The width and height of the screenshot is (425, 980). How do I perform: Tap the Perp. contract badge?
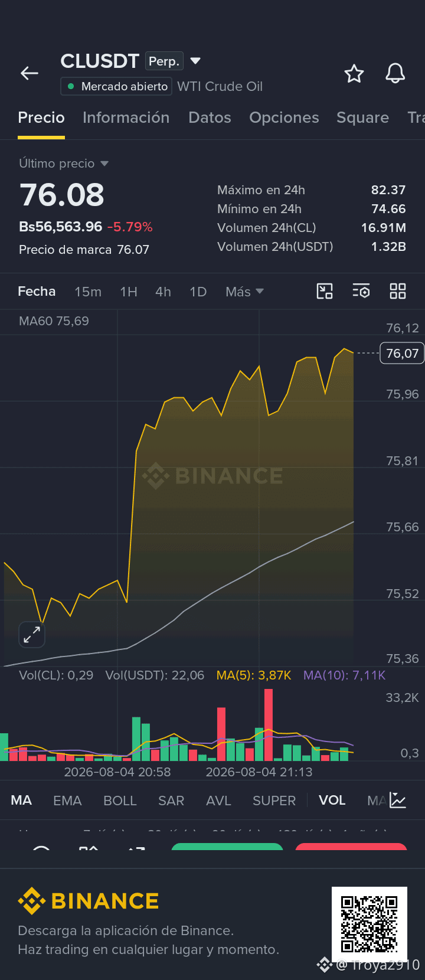tap(164, 61)
